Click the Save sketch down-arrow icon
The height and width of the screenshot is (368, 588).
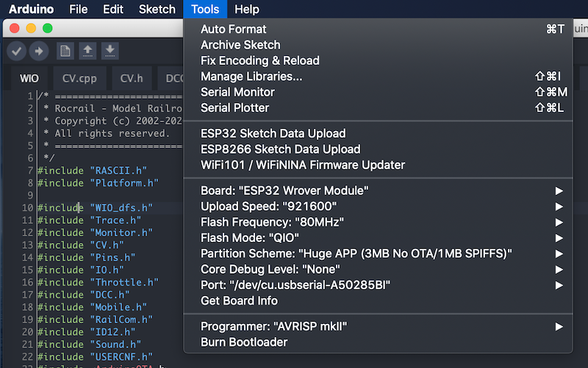coord(110,51)
